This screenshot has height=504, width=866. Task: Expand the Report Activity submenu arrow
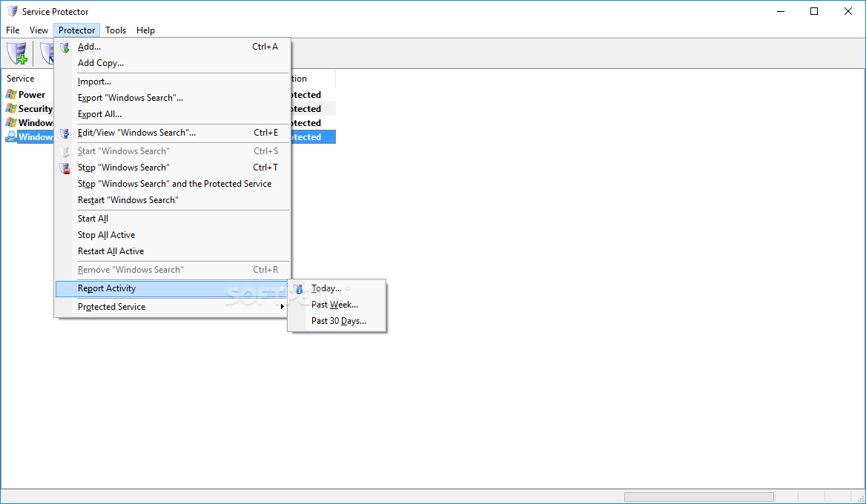(x=282, y=288)
